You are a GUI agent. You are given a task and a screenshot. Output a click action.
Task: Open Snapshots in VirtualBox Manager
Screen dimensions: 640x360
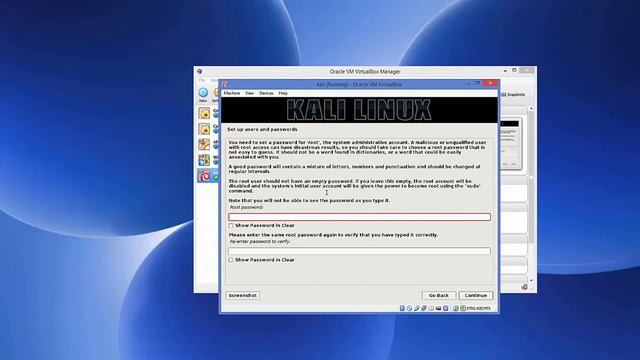pyautogui.click(x=513, y=94)
